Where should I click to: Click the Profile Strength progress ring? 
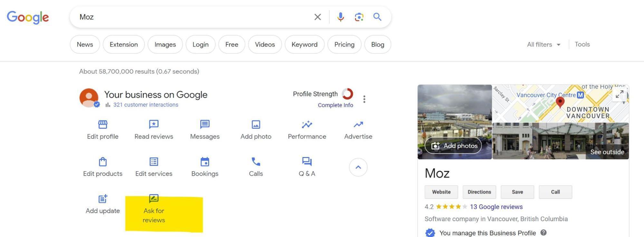click(x=347, y=94)
